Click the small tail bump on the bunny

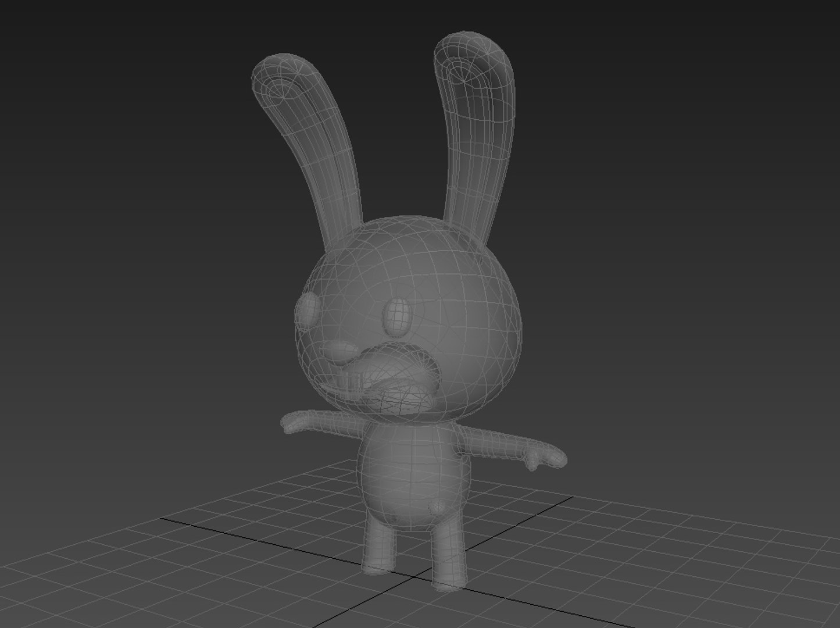[x=438, y=507]
